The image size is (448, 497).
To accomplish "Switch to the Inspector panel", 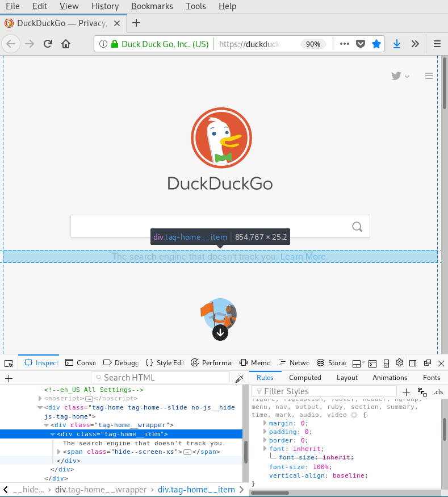I will pos(41,363).
